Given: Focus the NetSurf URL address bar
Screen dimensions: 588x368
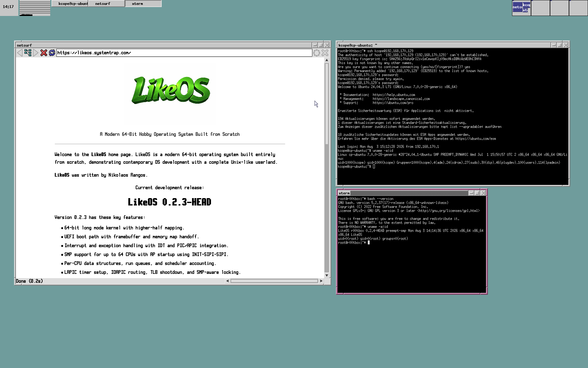Looking at the screenshot, I should pos(184,53).
